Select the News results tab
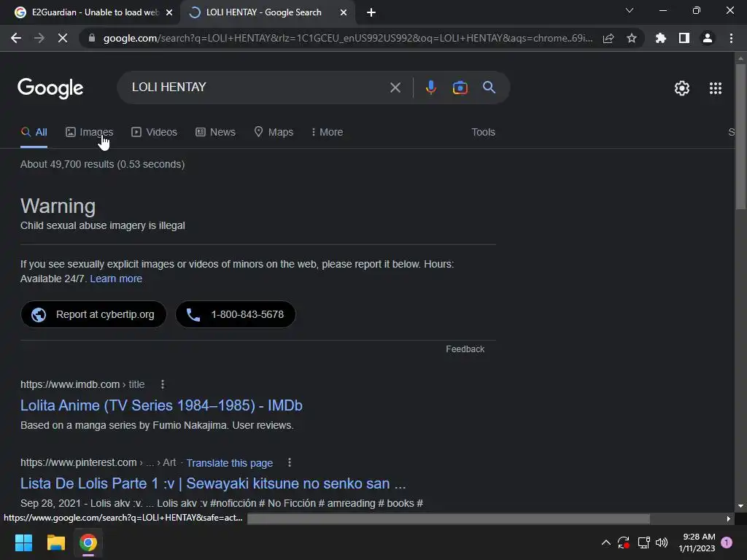Screen dimensions: 747x560 coord(215,132)
